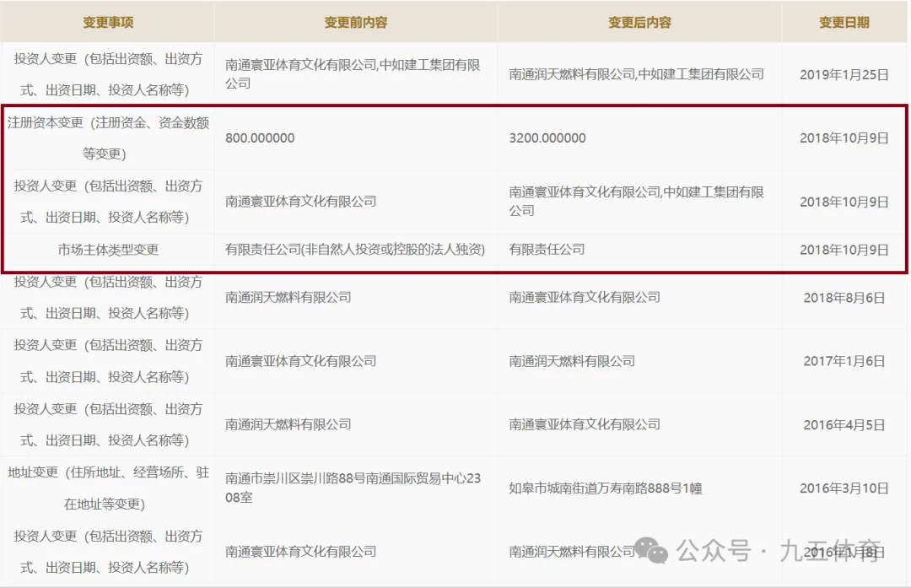Click the "变更事项" column header

(x=108, y=22)
